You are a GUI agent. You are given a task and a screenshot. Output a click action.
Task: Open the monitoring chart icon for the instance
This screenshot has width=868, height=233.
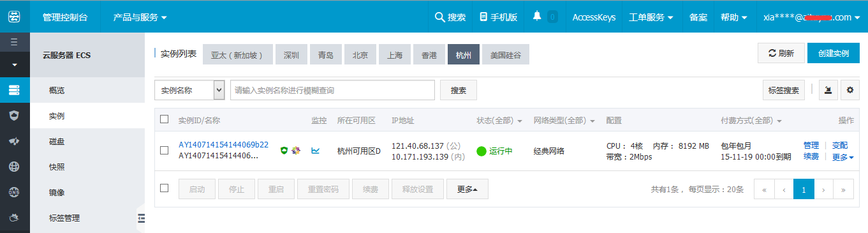[316, 151]
